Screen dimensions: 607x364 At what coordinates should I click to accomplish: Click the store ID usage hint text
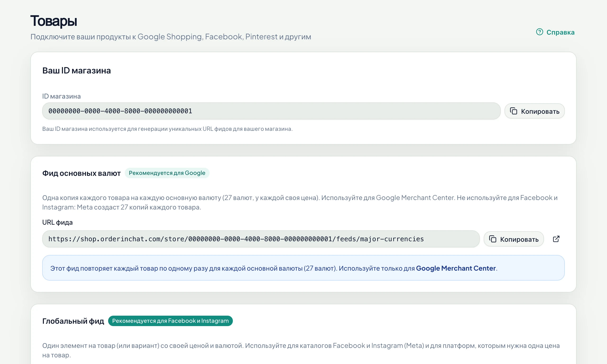click(x=167, y=129)
